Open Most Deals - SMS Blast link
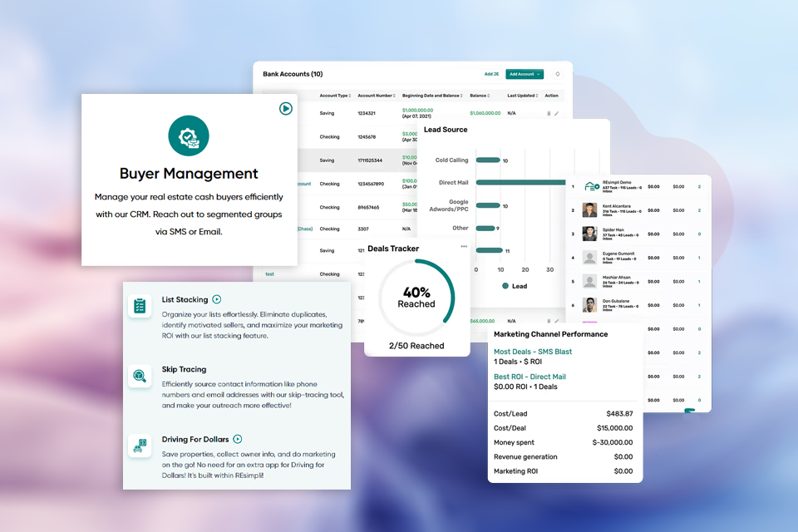The image size is (798, 532). click(533, 352)
